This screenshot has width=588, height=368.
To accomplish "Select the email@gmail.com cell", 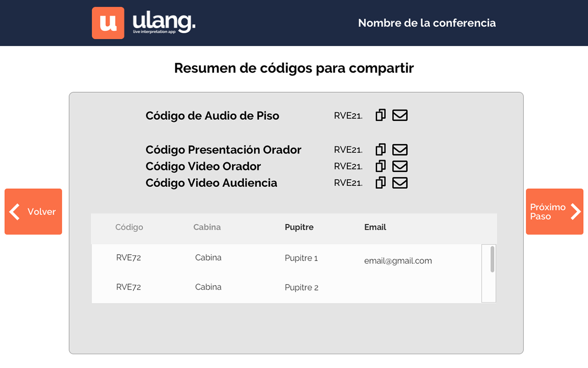I will (398, 261).
